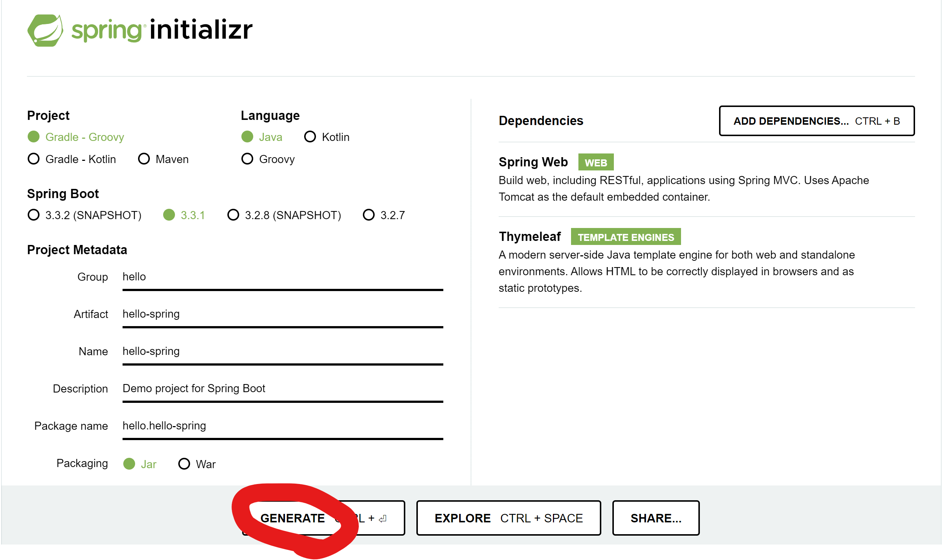Edit the Name input field
Screen dimensions: 942x560
click(283, 352)
